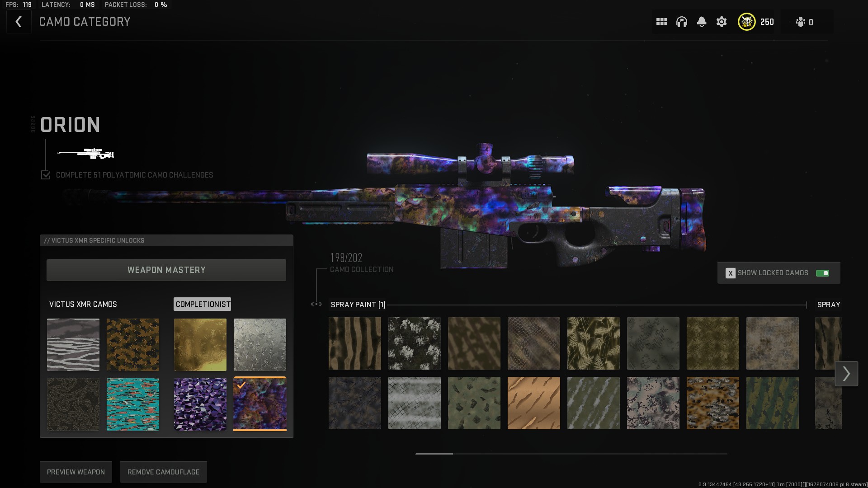Choose the teal fish-pattern camo thumbnail
868x488 pixels.
click(132, 404)
